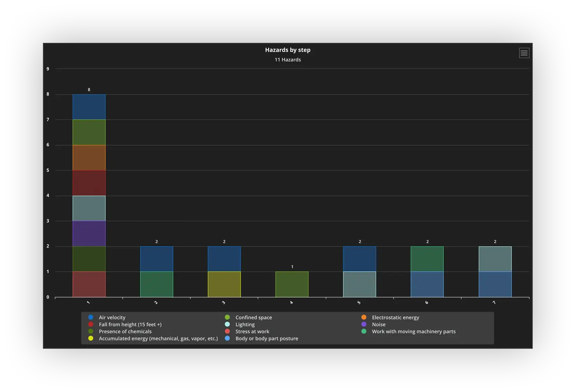The image size is (576, 392).
Task: Click the yellow segment in step 3 bar
Action: coord(224,284)
